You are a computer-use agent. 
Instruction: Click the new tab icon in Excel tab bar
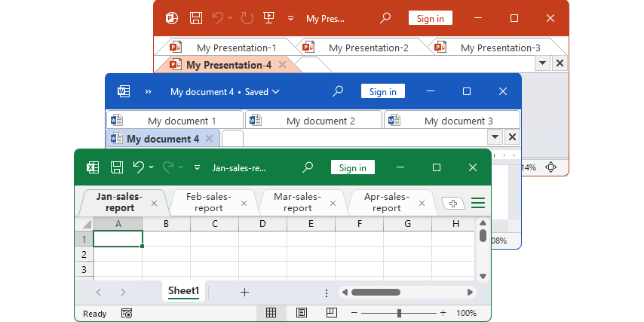click(452, 203)
